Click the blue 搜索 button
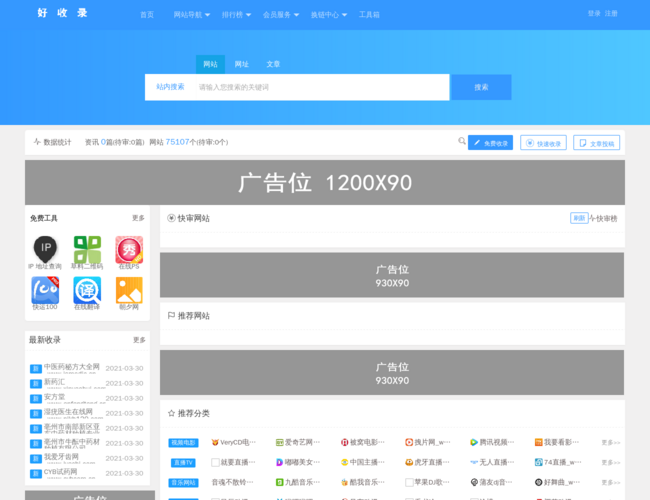Viewport: 650px width, 500px height. pos(481,87)
